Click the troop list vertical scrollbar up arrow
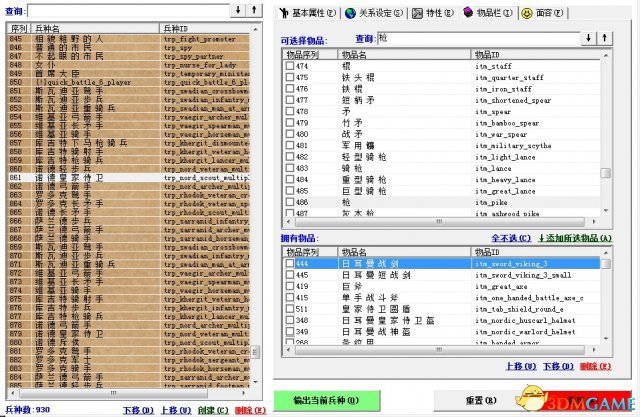 click(x=256, y=29)
